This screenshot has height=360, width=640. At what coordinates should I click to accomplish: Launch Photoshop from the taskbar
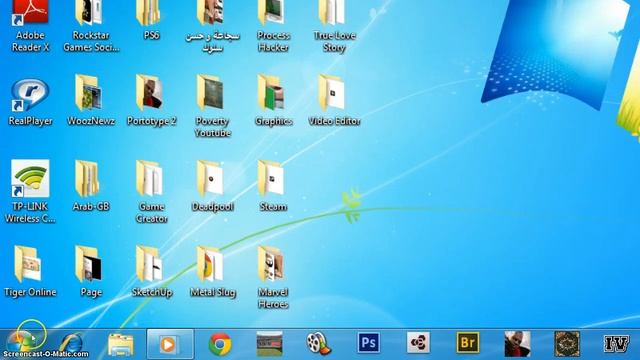pyautogui.click(x=369, y=342)
